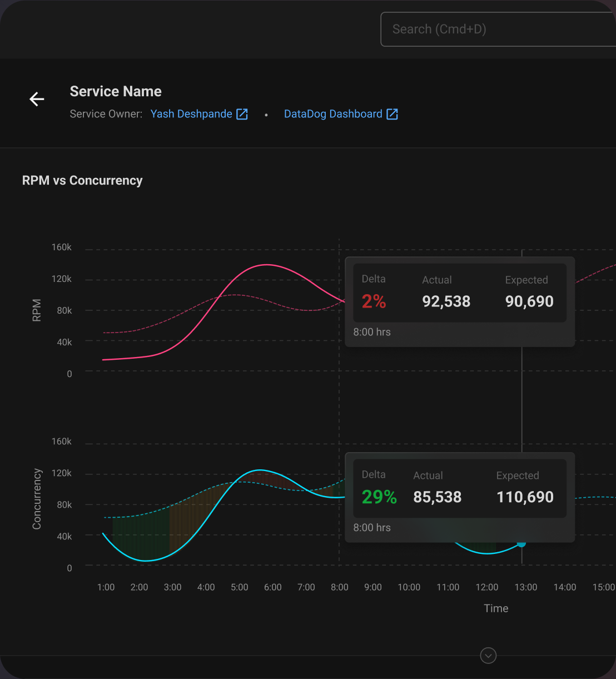Click the vertical Concurrency axis label

[37, 499]
